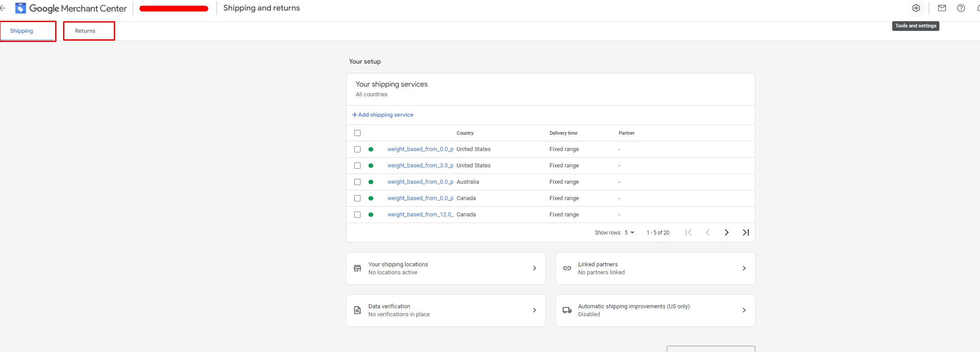The image size is (980, 352).
Task: Click the 'Disabled' status text
Action: pos(589,314)
